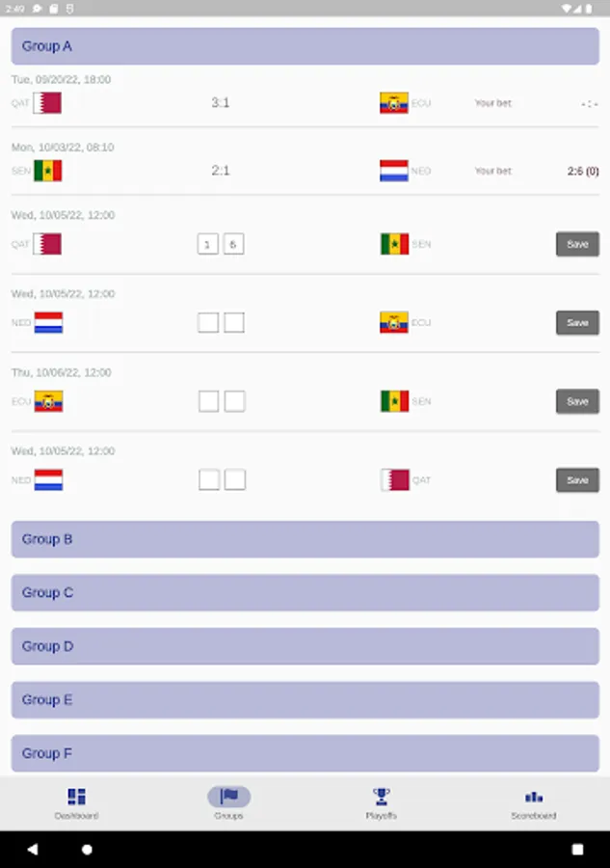Enter home score for NED vs ECU

click(208, 322)
